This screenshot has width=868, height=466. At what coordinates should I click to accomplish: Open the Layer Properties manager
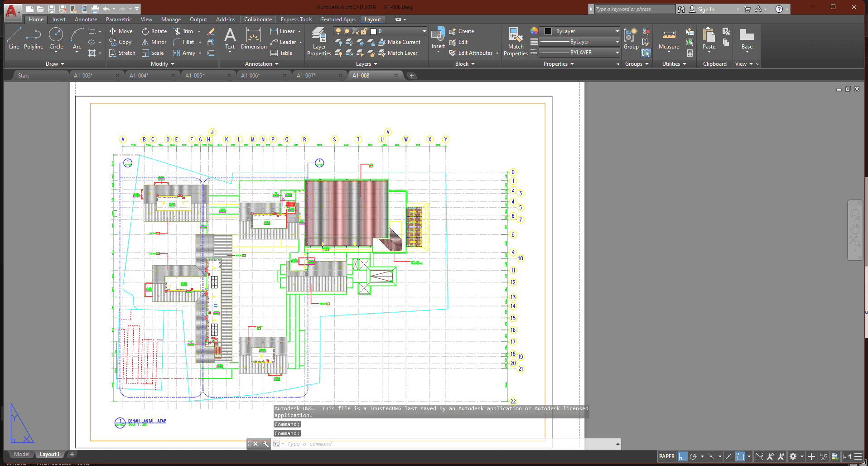[319, 41]
